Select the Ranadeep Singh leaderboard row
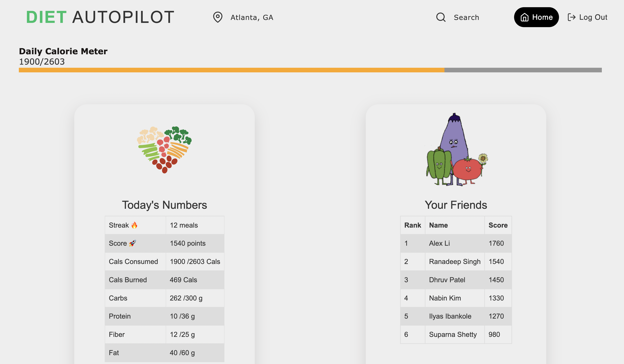The image size is (624, 364). [455, 262]
